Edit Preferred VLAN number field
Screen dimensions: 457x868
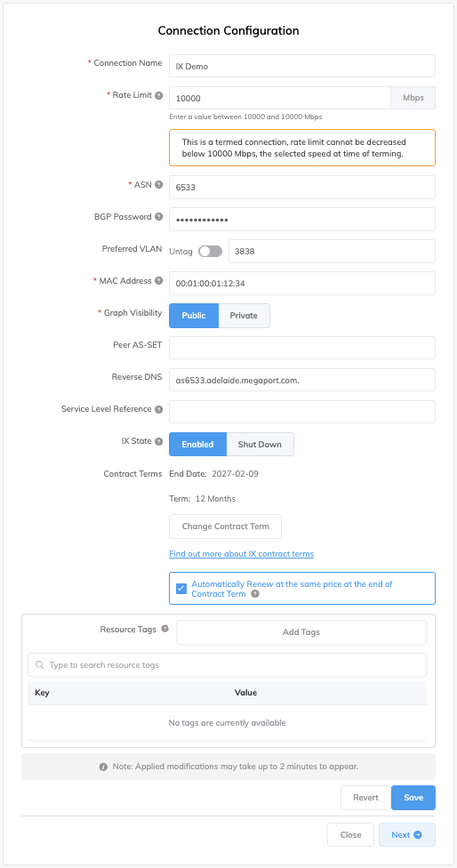point(332,252)
